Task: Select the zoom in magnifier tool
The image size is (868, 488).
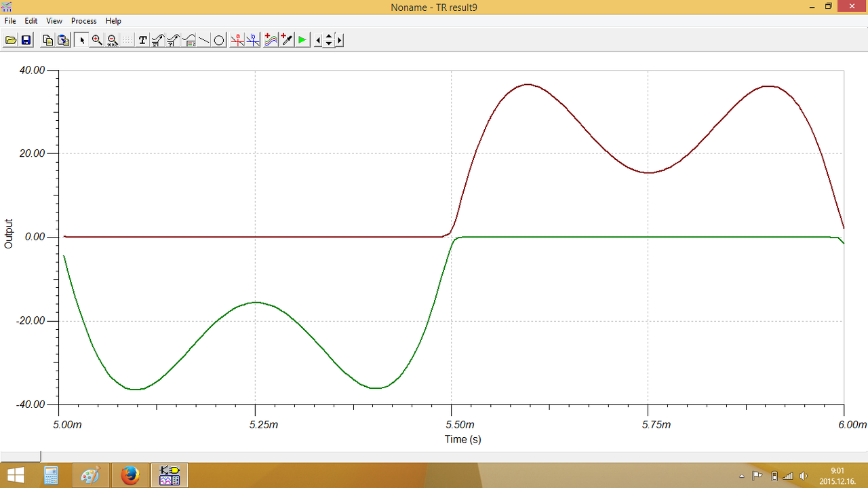Action: (97, 40)
